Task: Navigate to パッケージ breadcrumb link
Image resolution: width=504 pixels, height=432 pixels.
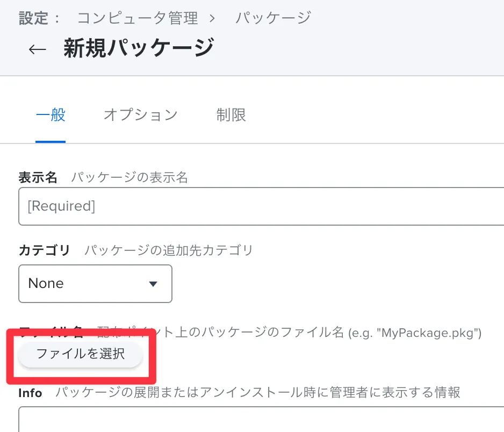Action: tap(273, 18)
